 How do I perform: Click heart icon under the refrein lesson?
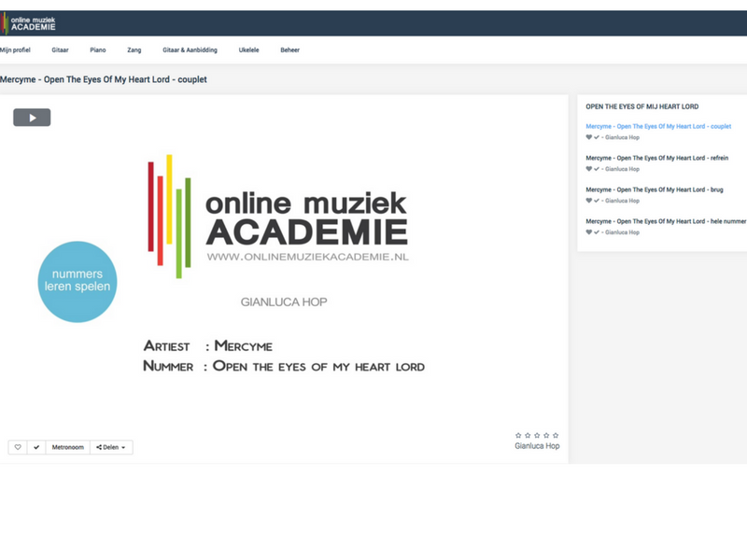point(589,169)
